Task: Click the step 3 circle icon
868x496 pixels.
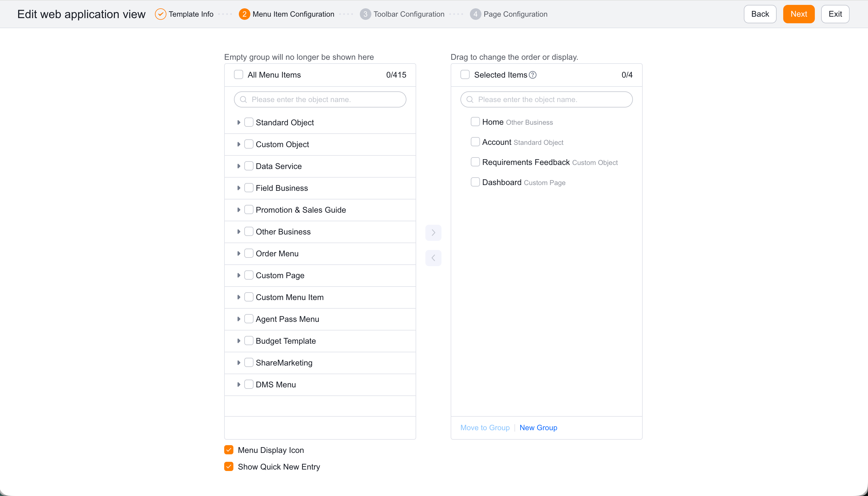Action: pyautogui.click(x=365, y=14)
